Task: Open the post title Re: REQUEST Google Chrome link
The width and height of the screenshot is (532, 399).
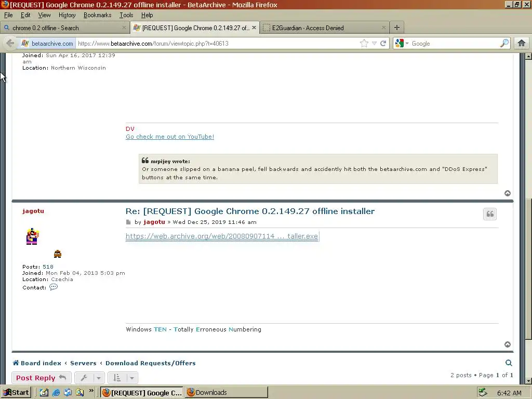Action: tap(250, 211)
